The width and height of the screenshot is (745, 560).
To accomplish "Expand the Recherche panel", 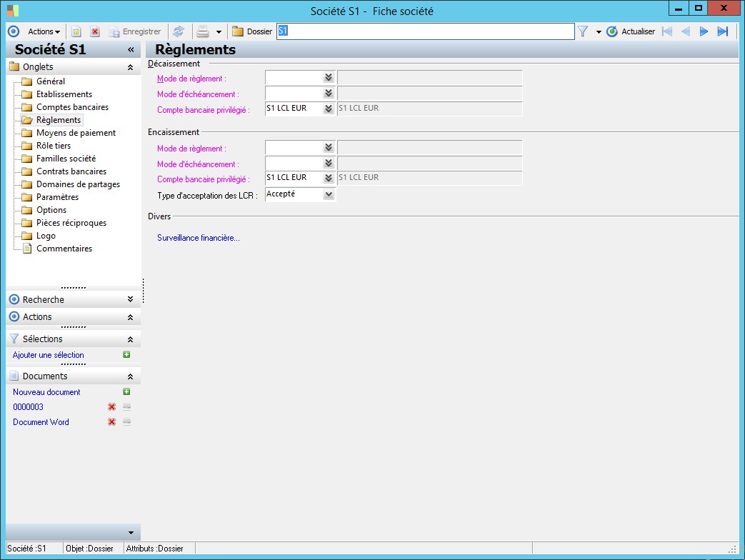I will [130, 300].
